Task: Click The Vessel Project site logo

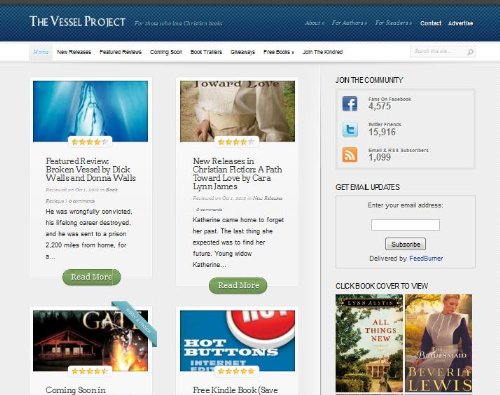Action: coord(78,22)
